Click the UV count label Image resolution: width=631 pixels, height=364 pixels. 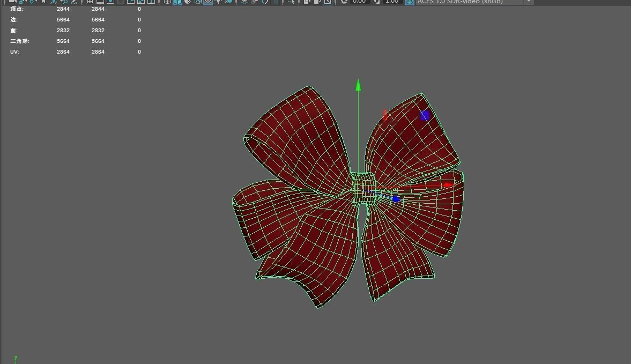[14, 52]
